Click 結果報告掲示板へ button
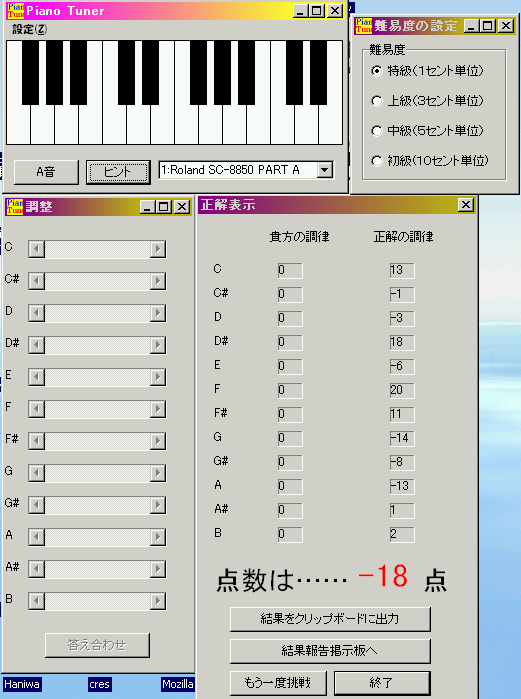This screenshot has width=521, height=699. click(x=330, y=651)
